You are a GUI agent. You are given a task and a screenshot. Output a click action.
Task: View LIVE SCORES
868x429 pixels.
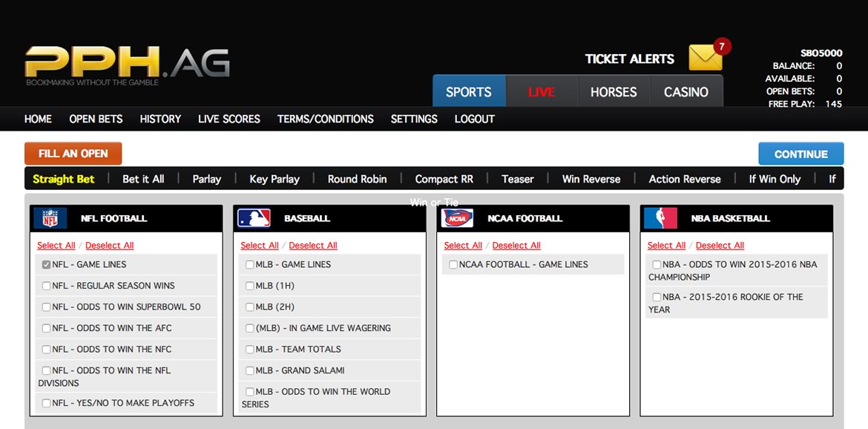click(229, 119)
